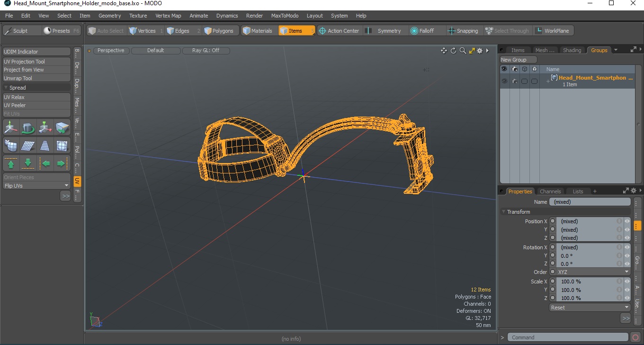The height and width of the screenshot is (345, 644).
Task: Click the Ray GL: Off button
Action: coord(206,50)
